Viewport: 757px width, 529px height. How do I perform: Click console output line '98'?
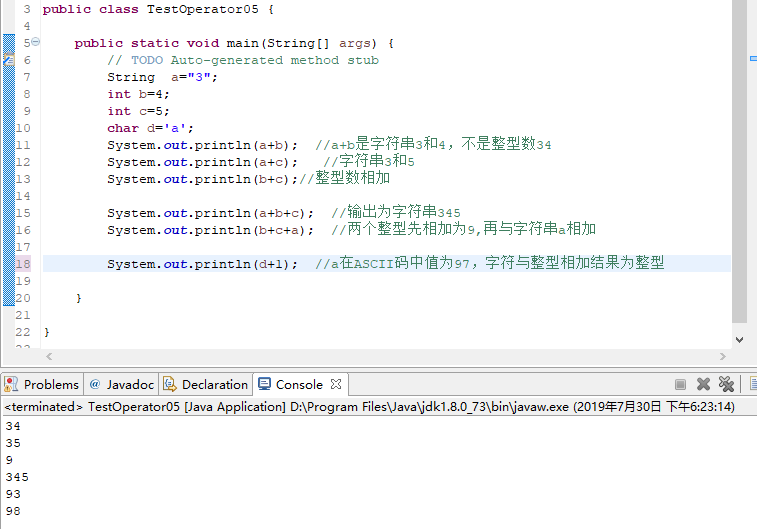click(13, 511)
